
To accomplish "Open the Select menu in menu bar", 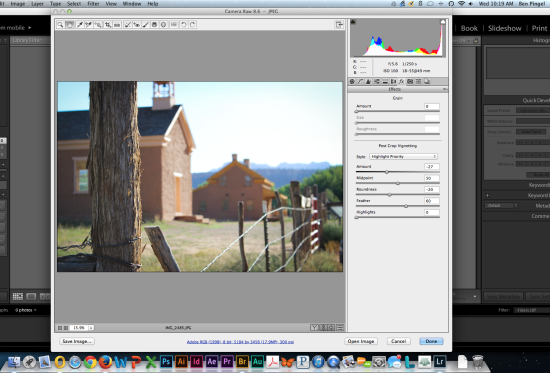I will (x=74, y=4).
